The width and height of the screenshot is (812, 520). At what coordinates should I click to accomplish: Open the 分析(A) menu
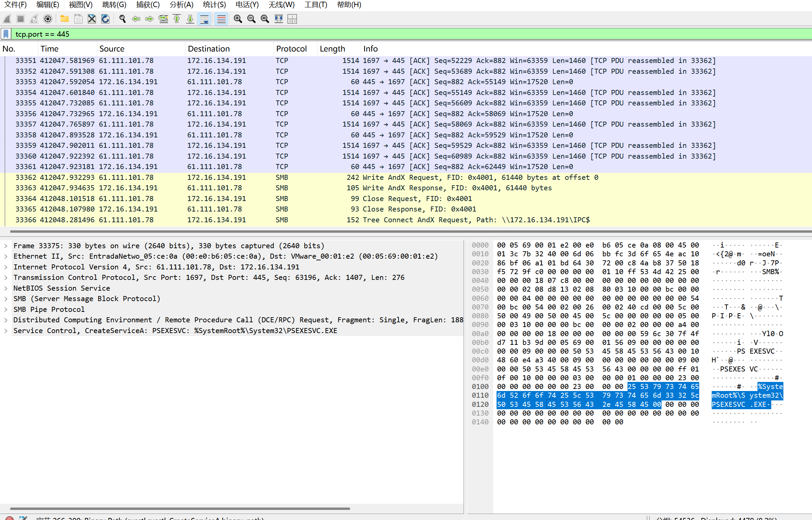click(x=181, y=5)
